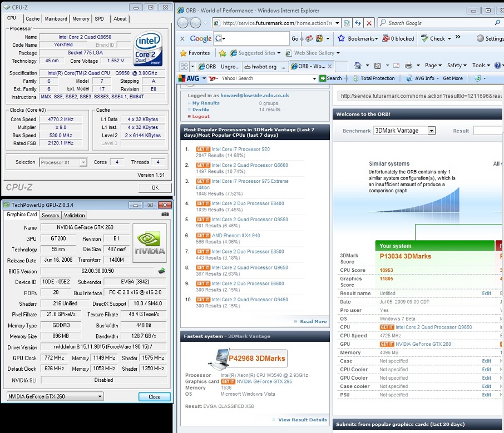Click Close in the GPU-Z window
504x433 pixels.
coord(155,397)
